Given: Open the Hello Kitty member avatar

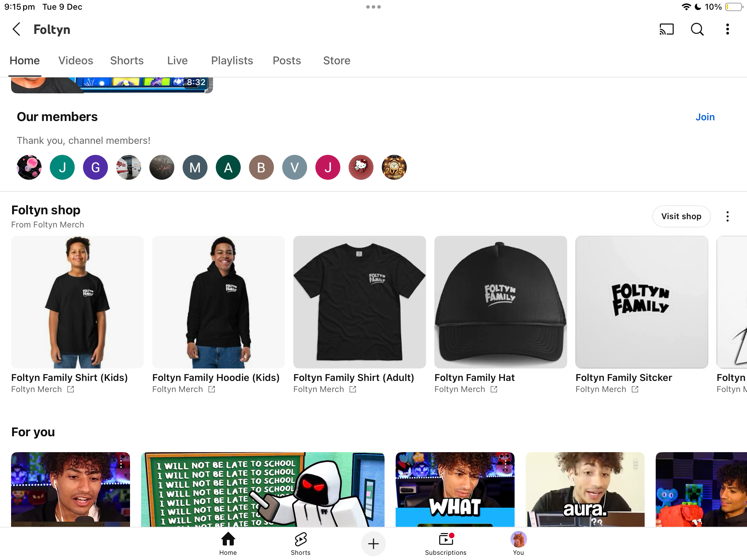Looking at the screenshot, I should tap(361, 167).
